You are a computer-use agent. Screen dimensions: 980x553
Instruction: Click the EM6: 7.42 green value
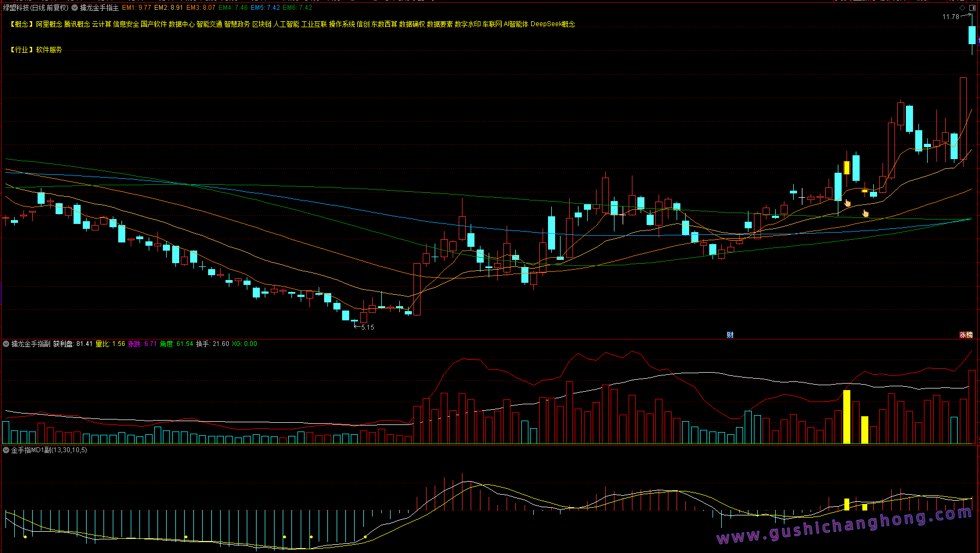point(297,8)
